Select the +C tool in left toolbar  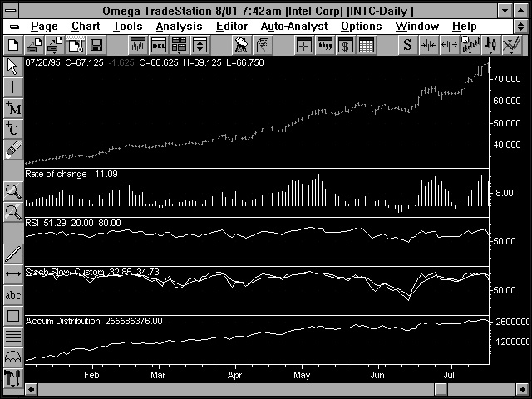[x=12, y=128]
